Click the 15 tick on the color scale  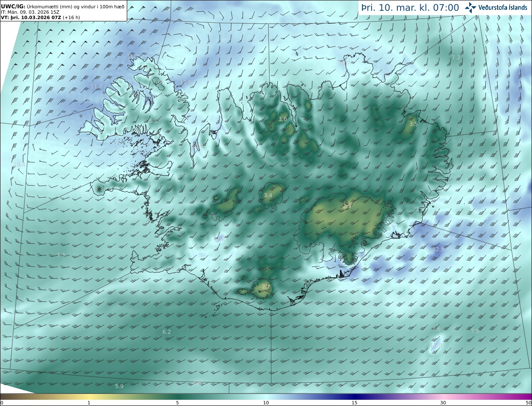[x=355, y=403]
